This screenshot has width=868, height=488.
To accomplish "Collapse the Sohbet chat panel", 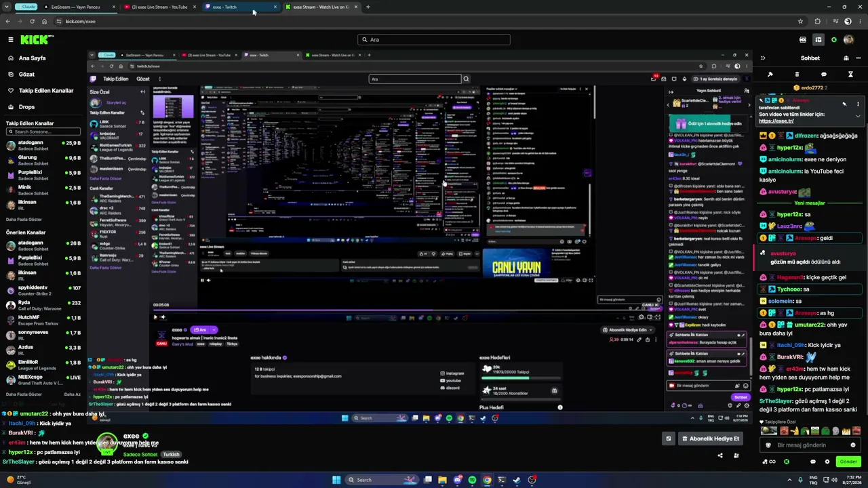I will pyautogui.click(x=763, y=58).
